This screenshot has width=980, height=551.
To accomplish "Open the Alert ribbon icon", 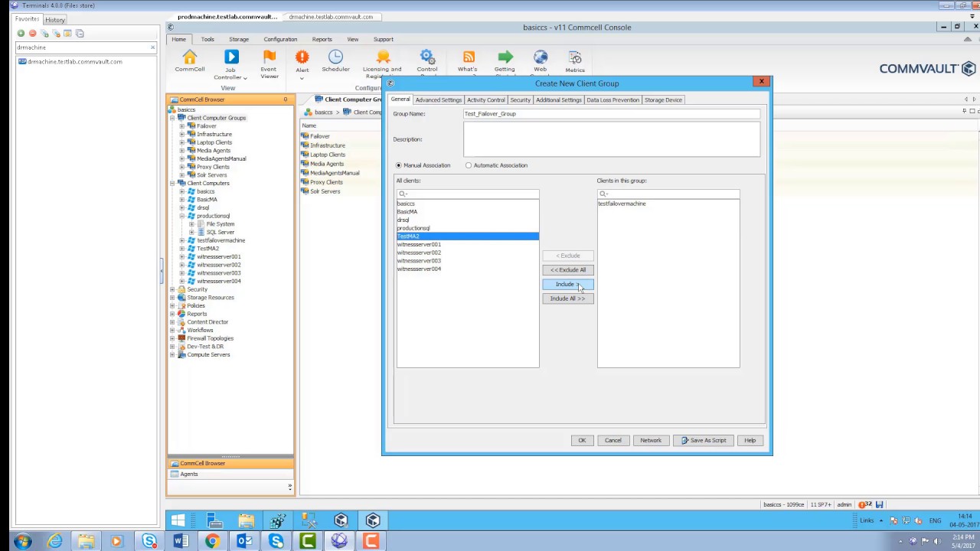I will [x=302, y=57].
